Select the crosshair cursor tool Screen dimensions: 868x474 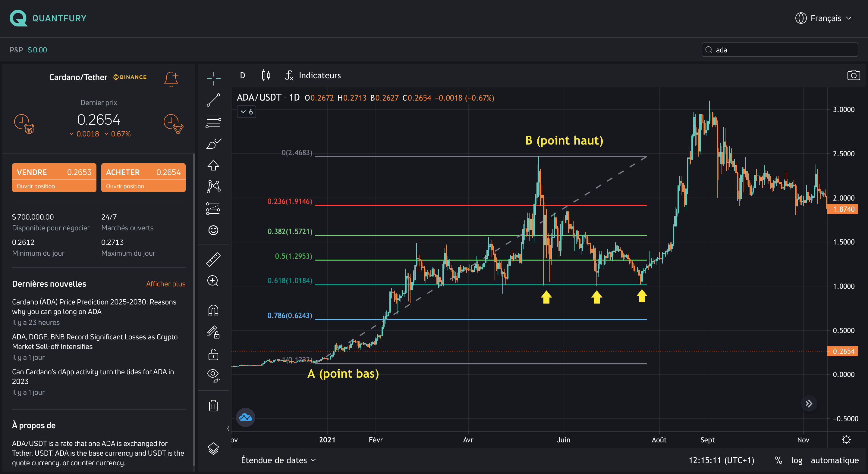213,78
